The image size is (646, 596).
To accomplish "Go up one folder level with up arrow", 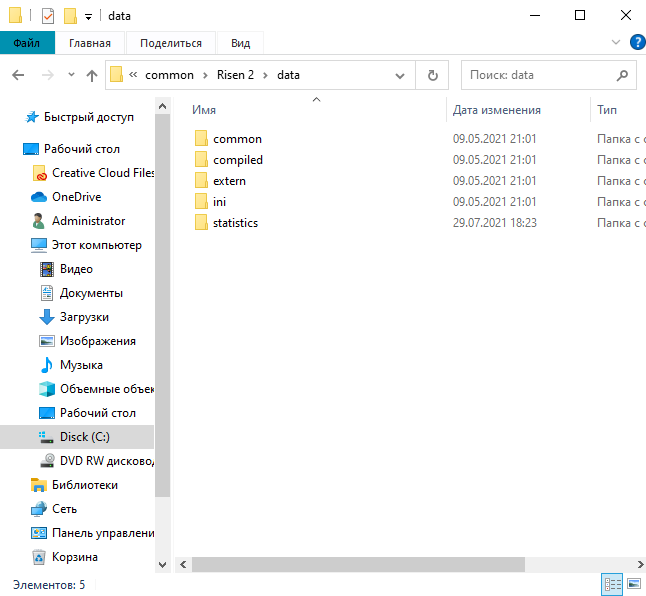I will click(x=92, y=75).
